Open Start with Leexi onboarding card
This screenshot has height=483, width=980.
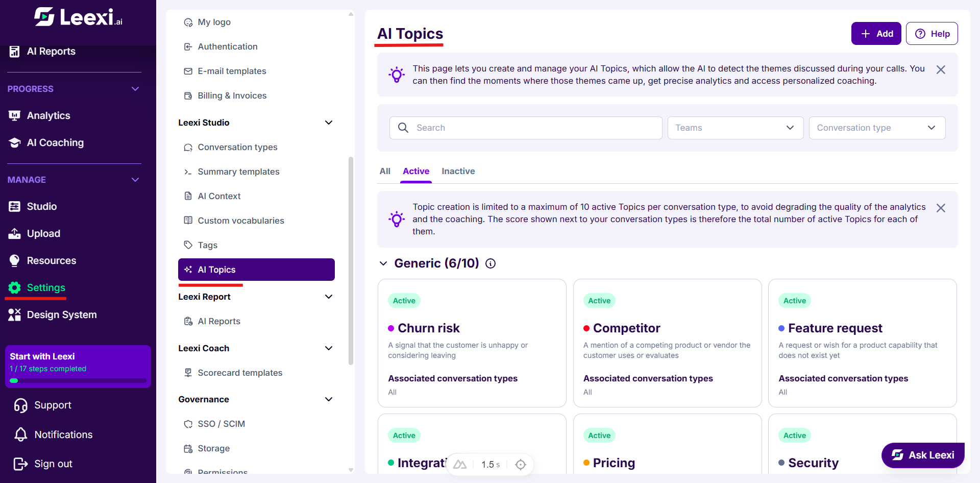pos(78,367)
